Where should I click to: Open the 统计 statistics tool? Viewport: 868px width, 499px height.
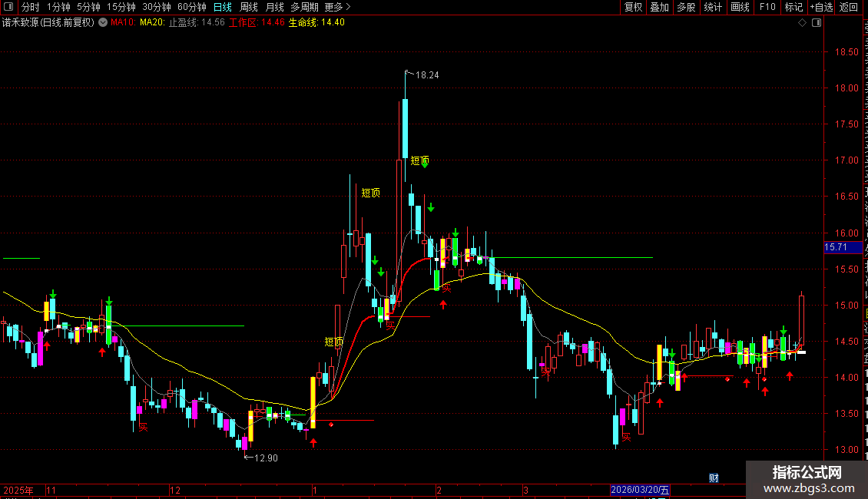(x=713, y=7)
